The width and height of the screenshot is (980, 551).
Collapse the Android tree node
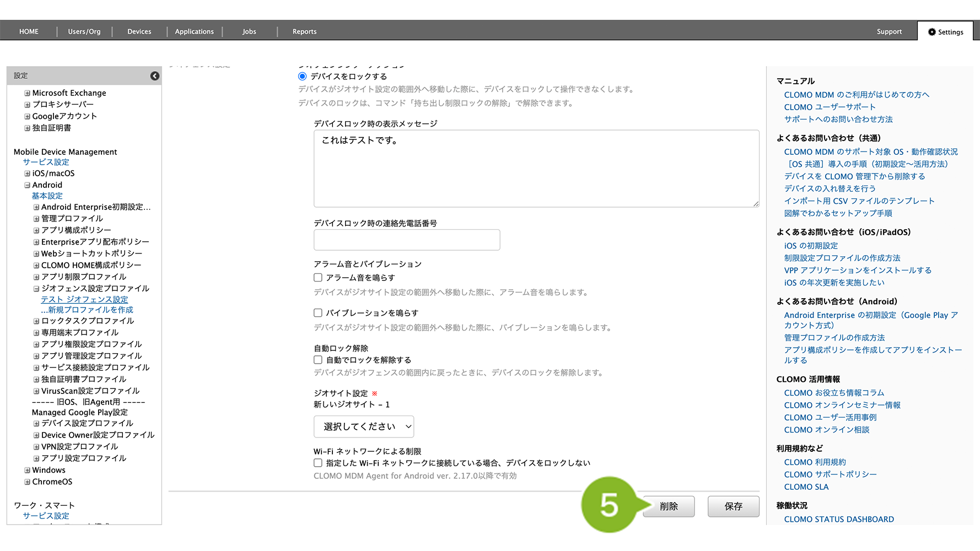click(27, 185)
